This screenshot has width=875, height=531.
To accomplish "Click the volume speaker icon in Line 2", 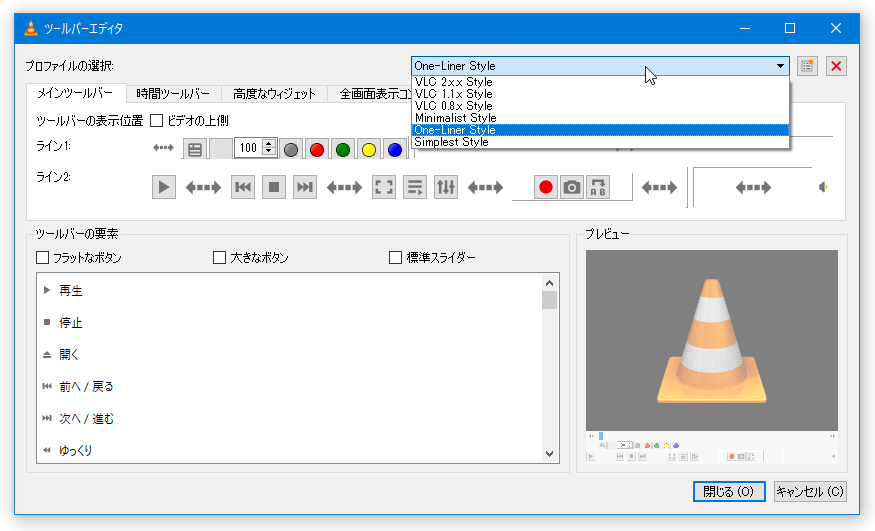I will pyautogui.click(x=823, y=187).
